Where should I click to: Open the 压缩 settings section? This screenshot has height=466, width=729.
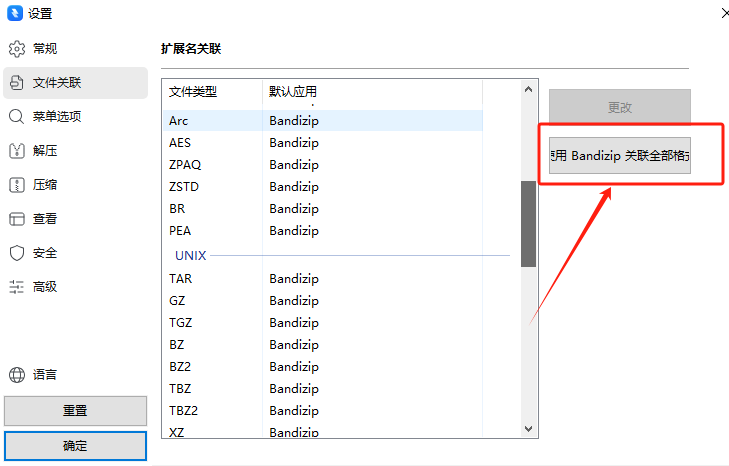(x=75, y=185)
